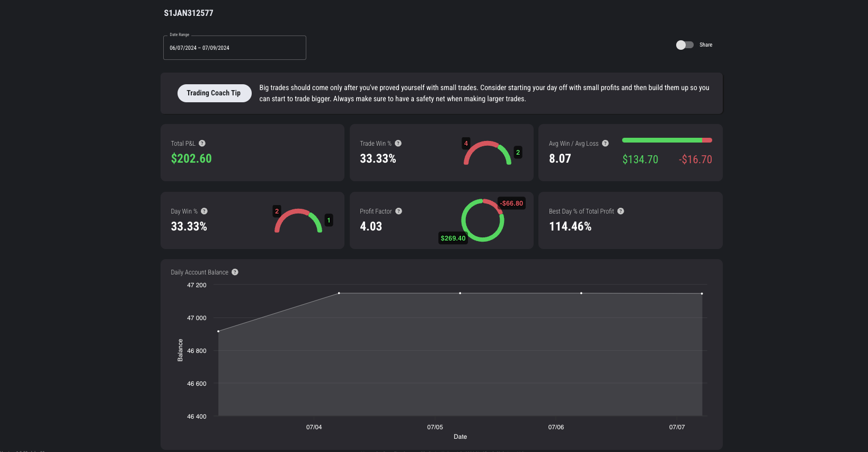Viewport: 868px width, 452px height.
Task: Click the Avg Win / Avg Loss ratio bar
Action: pos(667,140)
